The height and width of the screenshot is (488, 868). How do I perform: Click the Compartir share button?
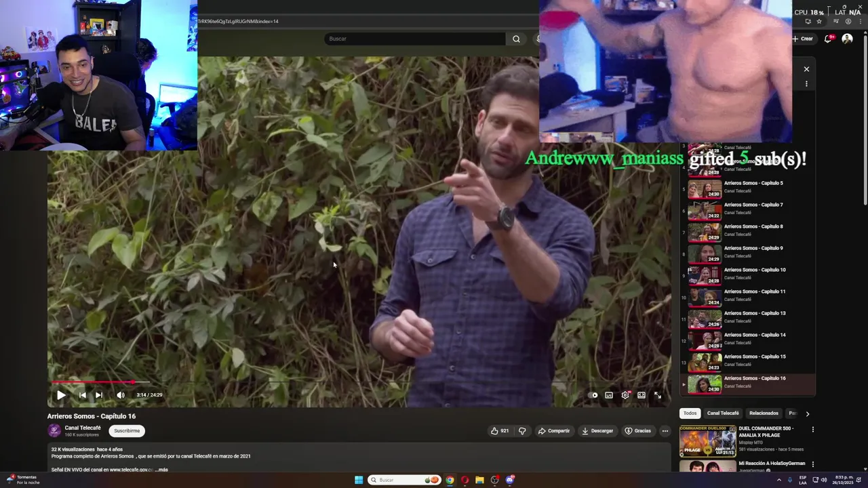point(554,431)
